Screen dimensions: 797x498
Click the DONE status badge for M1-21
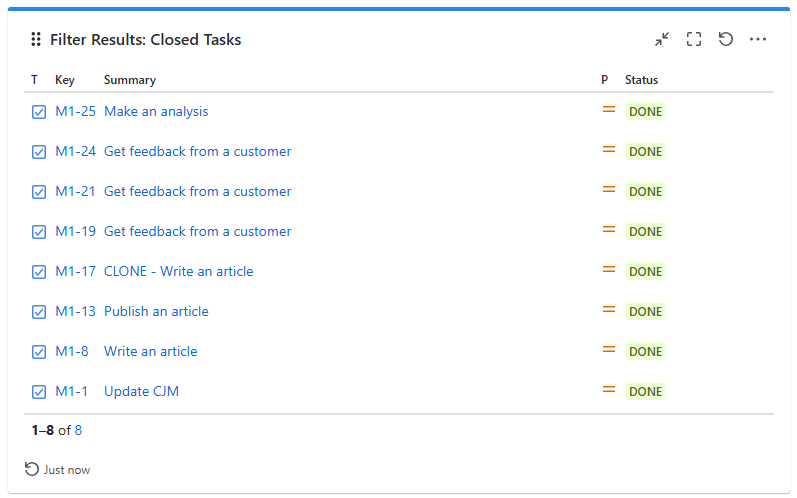[x=645, y=192]
